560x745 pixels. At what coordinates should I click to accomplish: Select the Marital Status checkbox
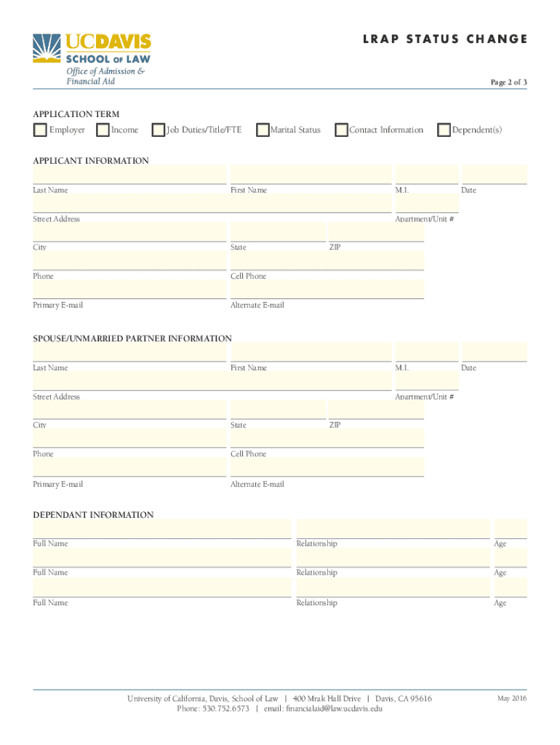(263, 130)
